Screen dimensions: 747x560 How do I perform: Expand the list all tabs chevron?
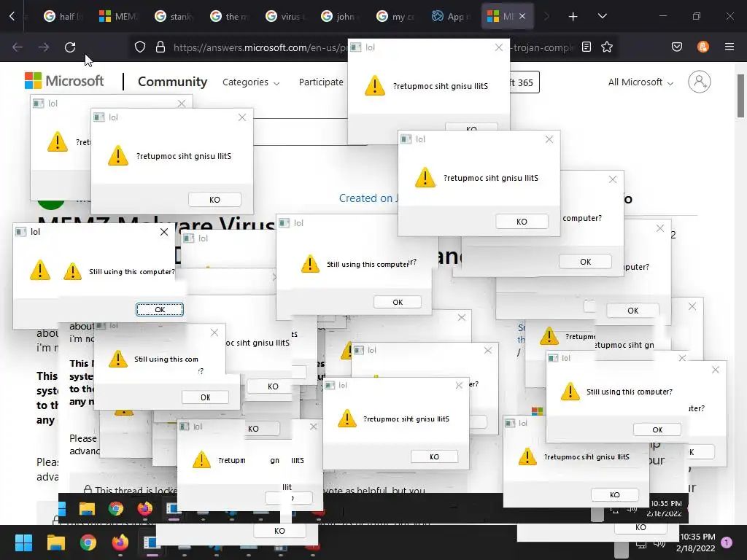click(603, 16)
